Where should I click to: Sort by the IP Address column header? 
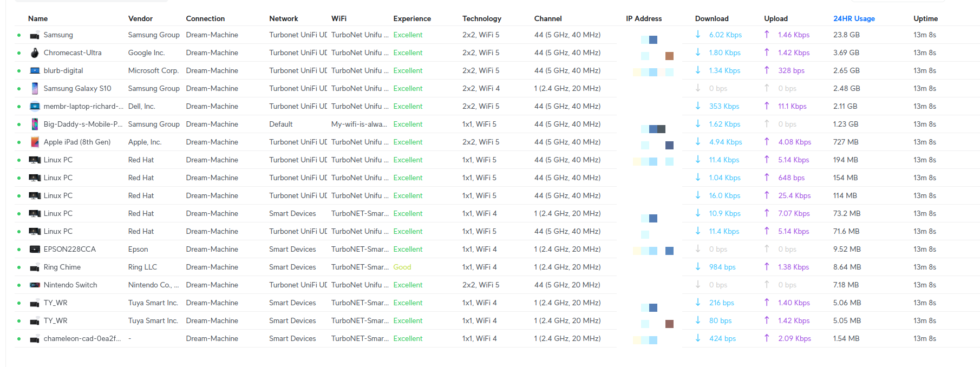tap(644, 18)
